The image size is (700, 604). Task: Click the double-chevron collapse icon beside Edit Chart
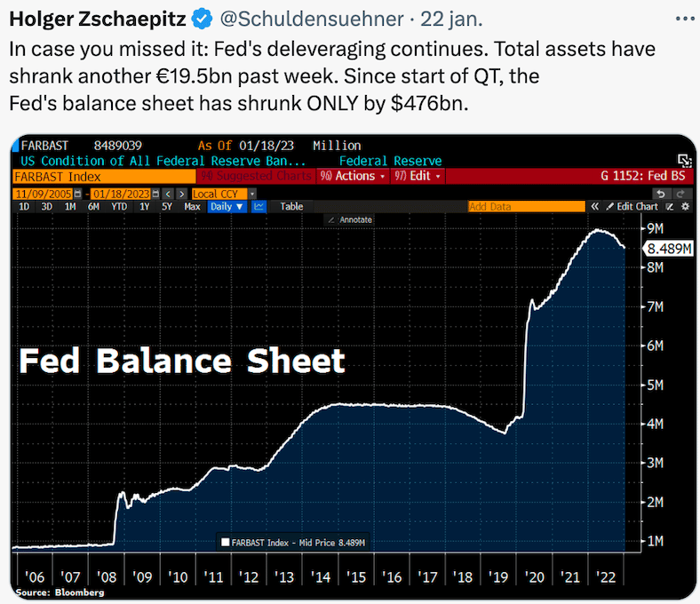tap(594, 207)
